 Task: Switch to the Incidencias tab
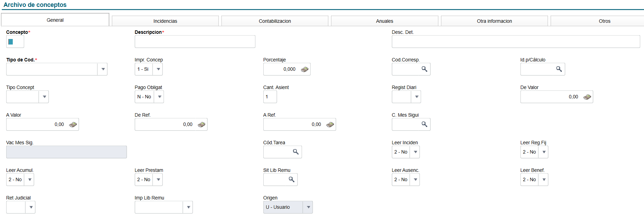(165, 21)
